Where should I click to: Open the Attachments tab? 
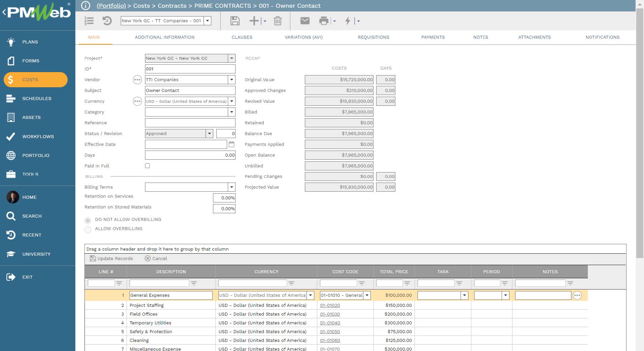(x=534, y=37)
